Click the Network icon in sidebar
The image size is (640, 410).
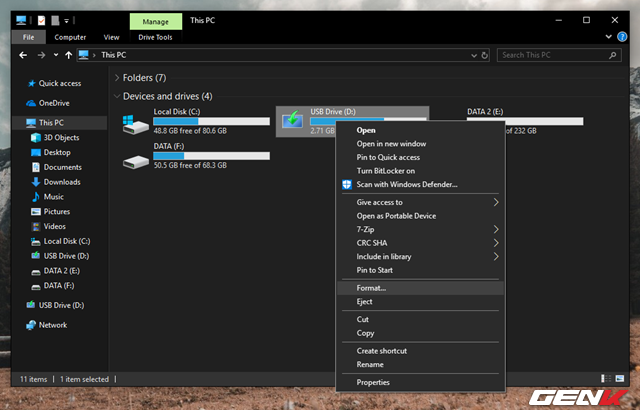[31, 325]
